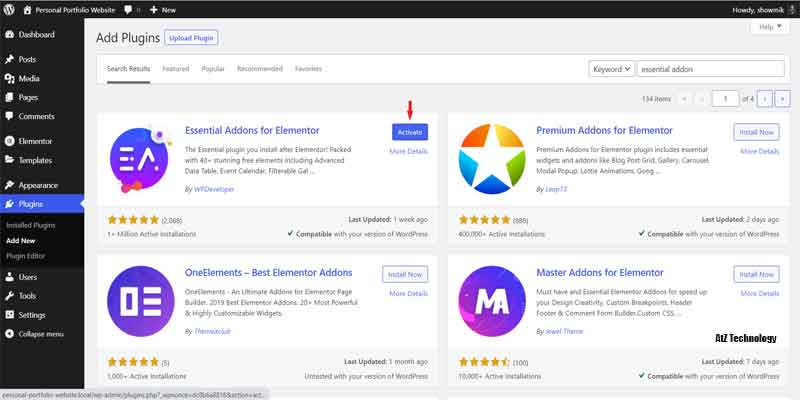Click Premium Addons star logo

click(x=492, y=159)
